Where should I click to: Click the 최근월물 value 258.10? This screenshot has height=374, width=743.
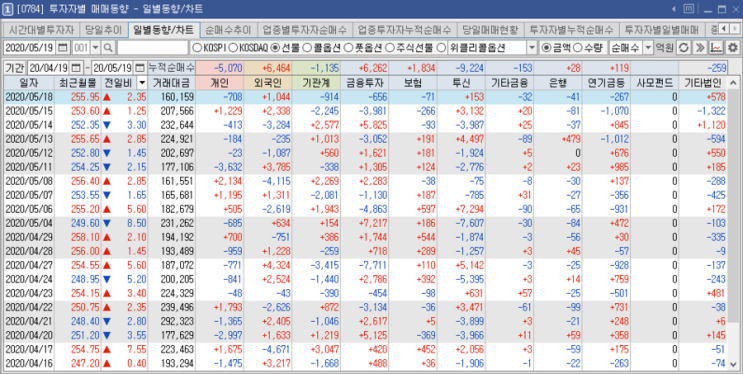pos(85,237)
